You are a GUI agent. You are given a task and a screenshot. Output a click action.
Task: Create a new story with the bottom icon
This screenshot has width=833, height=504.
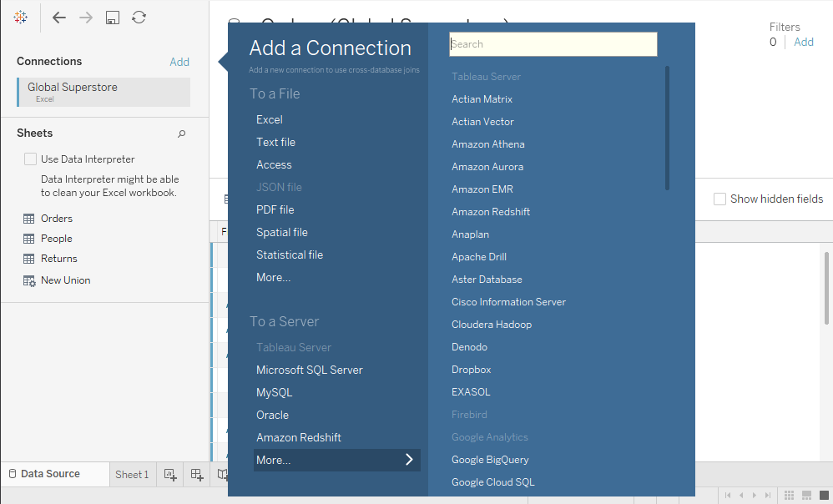tap(223, 474)
